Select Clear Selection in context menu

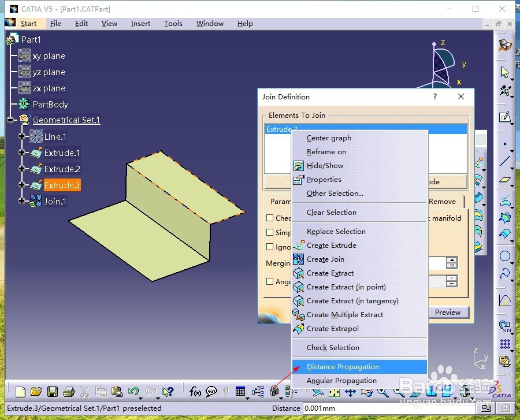point(359,213)
